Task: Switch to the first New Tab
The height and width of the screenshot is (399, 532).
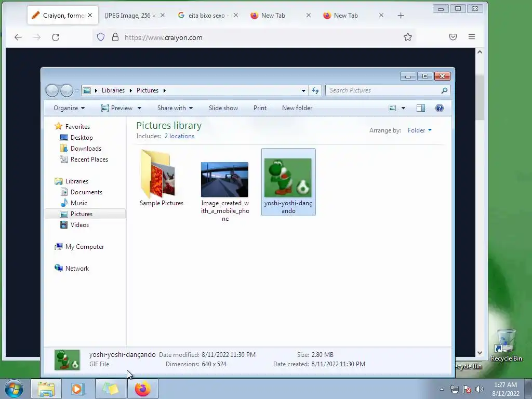Action: coord(273,15)
